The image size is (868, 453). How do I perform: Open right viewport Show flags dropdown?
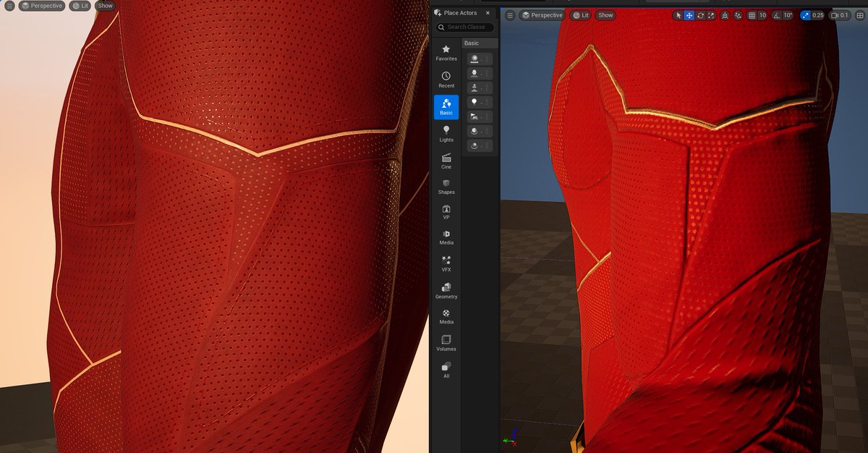(605, 15)
